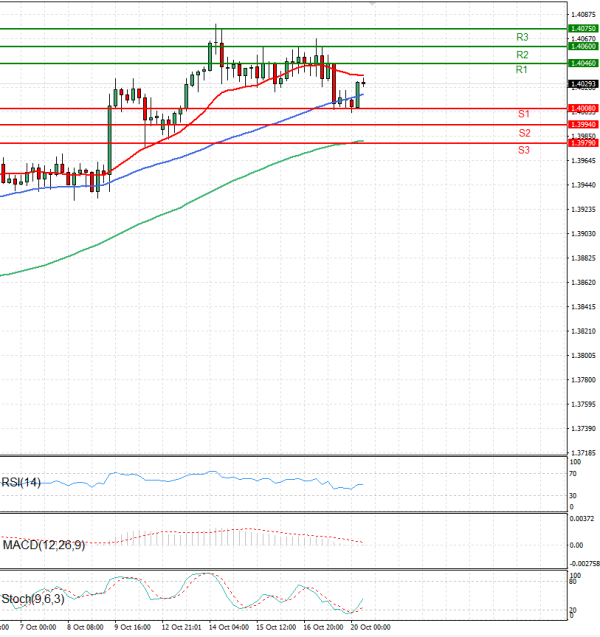Select the R2 resistance label
The width and height of the screenshot is (600, 637).
pos(522,54)
